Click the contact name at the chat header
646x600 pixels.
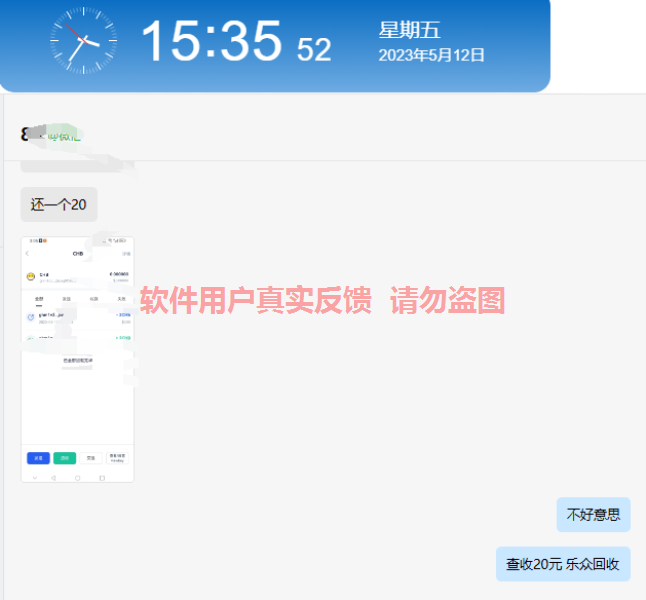(51, 134)
